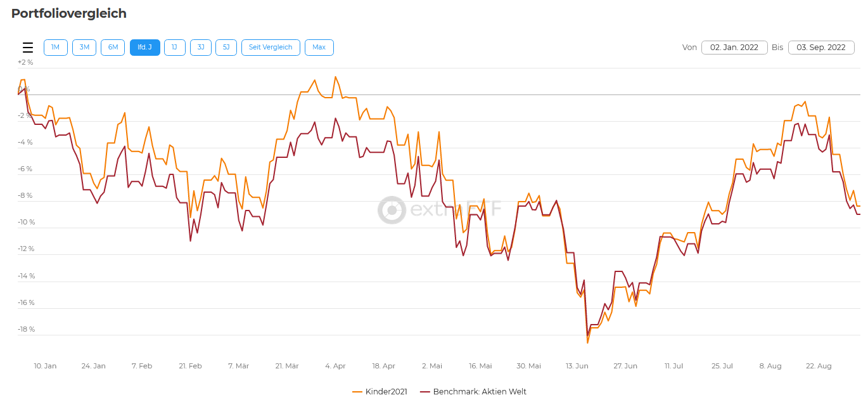This screenshot has width=868, height=402.
Task: Click the 4. Apr x-axis label
Action: (335, 366)
